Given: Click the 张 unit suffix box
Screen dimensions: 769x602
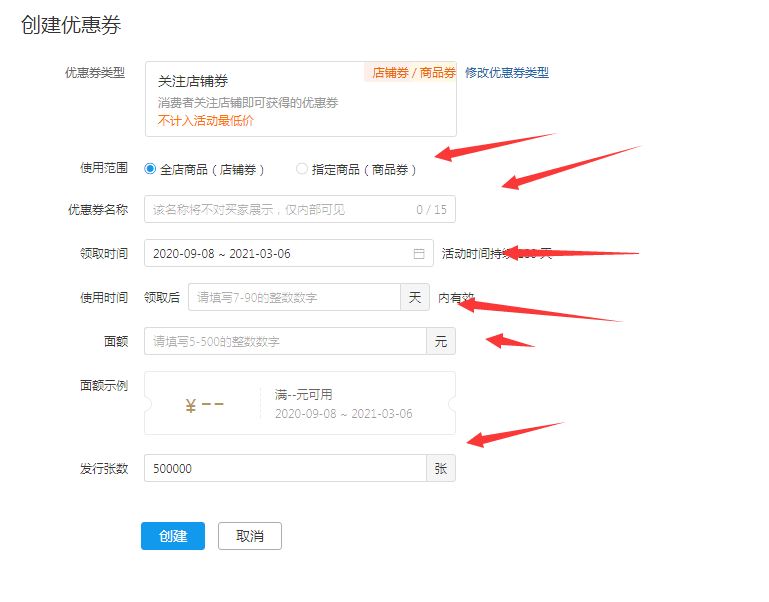Looking at the screenshot, I should tap(441, 469).
